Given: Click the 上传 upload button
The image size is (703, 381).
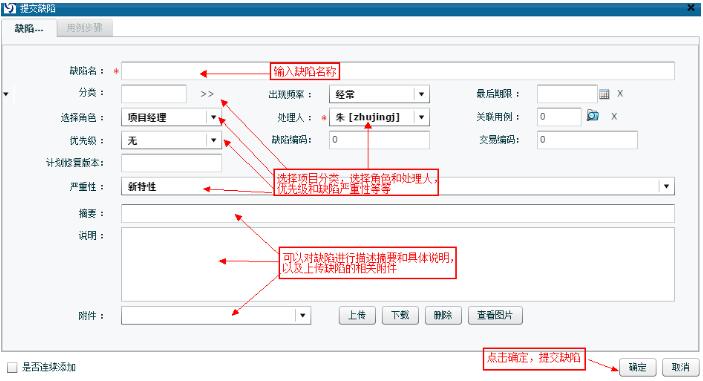Looking at the screenshot, I should pyautogui.click(x=357, y=315).
